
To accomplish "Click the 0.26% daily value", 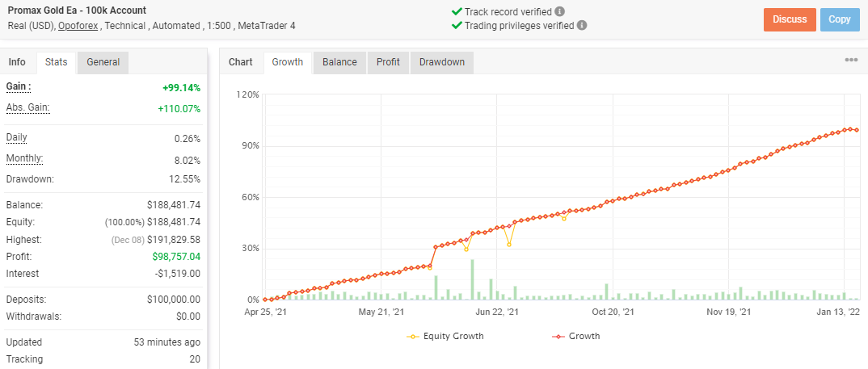I will coord(188,138).
